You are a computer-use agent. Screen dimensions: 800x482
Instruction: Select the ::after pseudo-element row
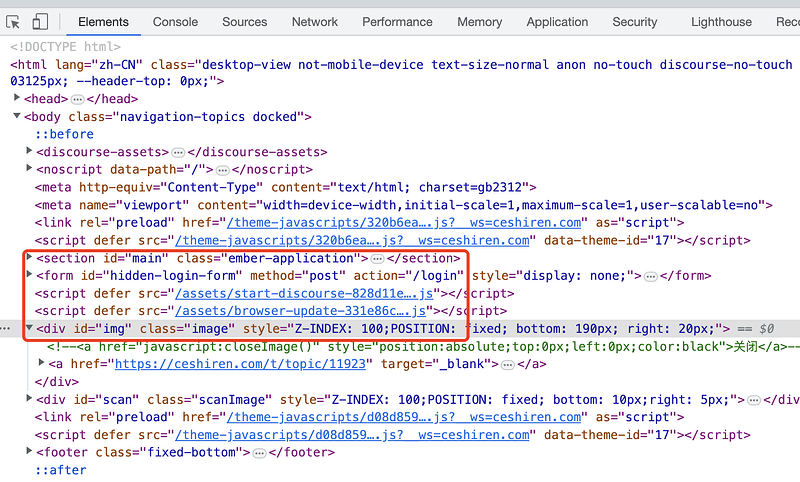point(61,470)
